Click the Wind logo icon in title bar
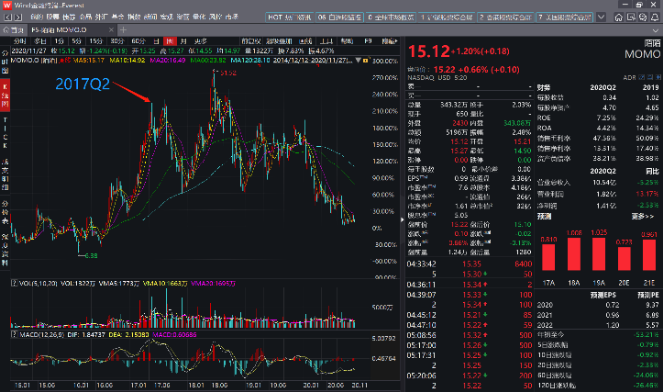The width and height of the screenshot is (664, 392). tap(7, 5)
